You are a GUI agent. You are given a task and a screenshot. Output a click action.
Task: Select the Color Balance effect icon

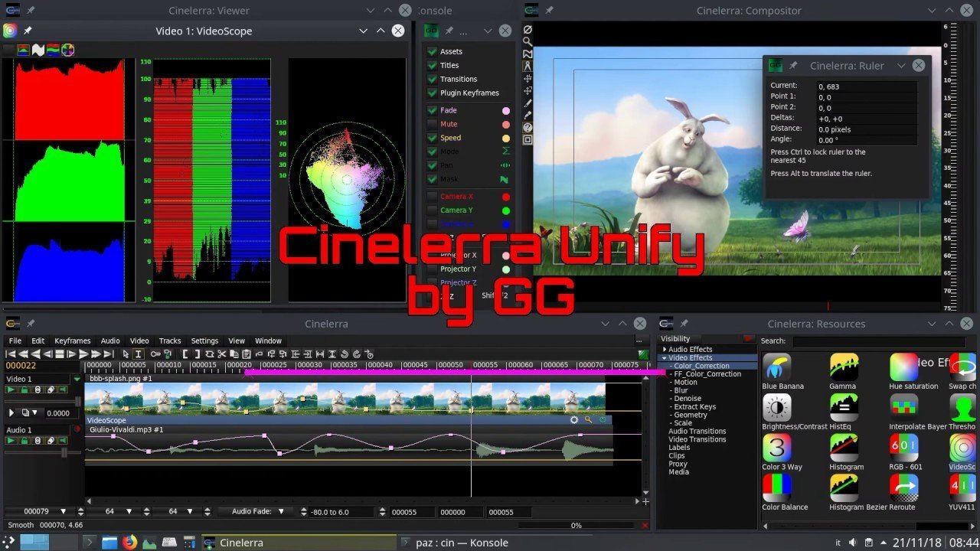[x=776, y=488]
